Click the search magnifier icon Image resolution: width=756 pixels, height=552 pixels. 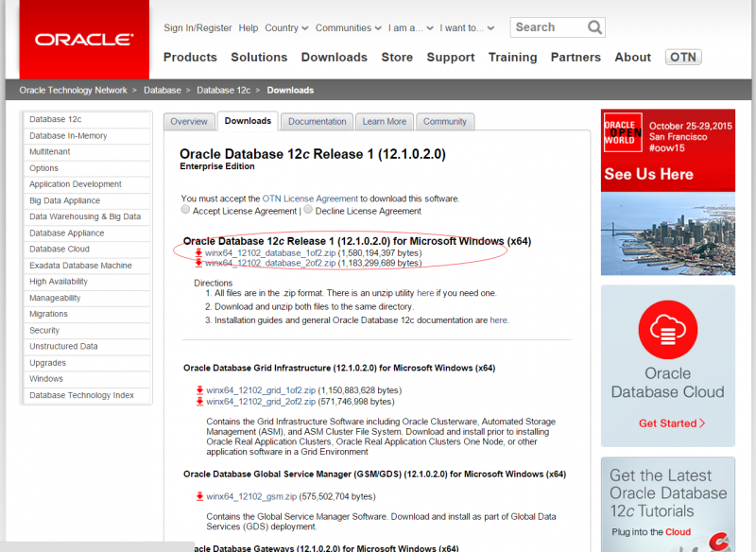point(594,27)
